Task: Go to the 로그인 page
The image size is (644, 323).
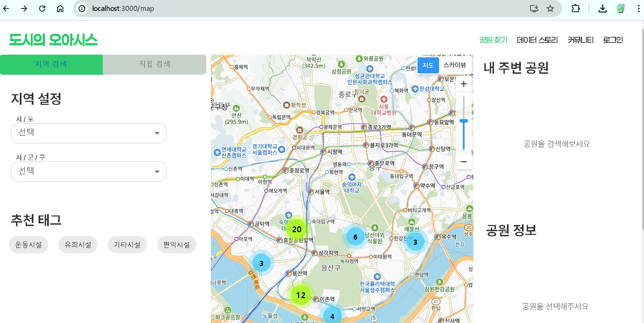Action: point(613,40)
